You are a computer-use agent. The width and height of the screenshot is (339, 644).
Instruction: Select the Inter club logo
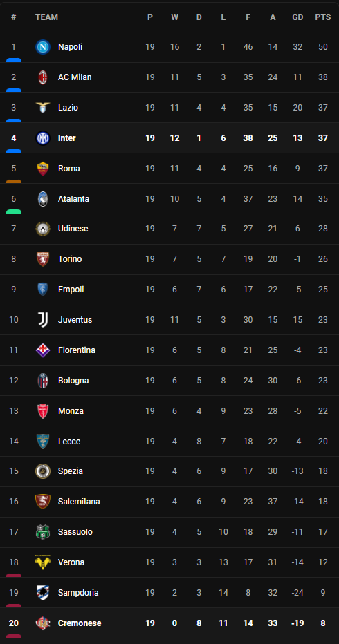tap(43, 138)
